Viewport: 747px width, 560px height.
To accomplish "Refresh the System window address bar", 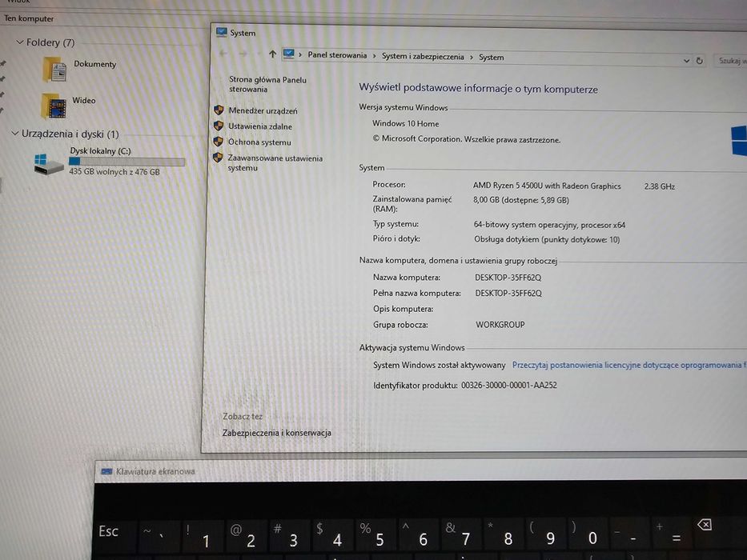I will (699, 61).
